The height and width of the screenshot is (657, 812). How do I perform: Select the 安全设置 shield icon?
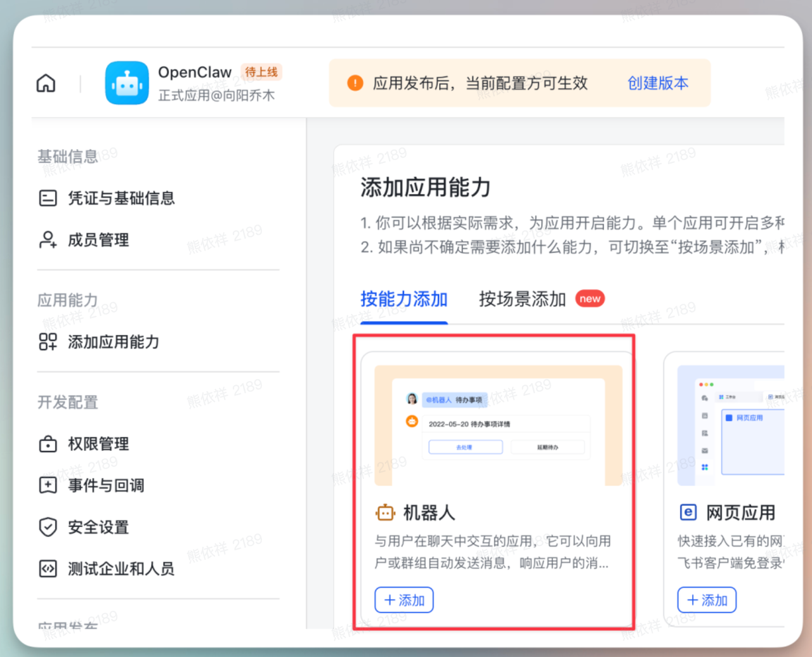click(x=48, y=527)
